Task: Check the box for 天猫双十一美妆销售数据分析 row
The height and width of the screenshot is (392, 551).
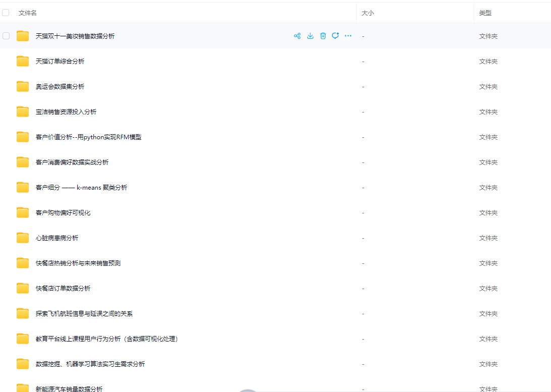Action: coord(6,36)
